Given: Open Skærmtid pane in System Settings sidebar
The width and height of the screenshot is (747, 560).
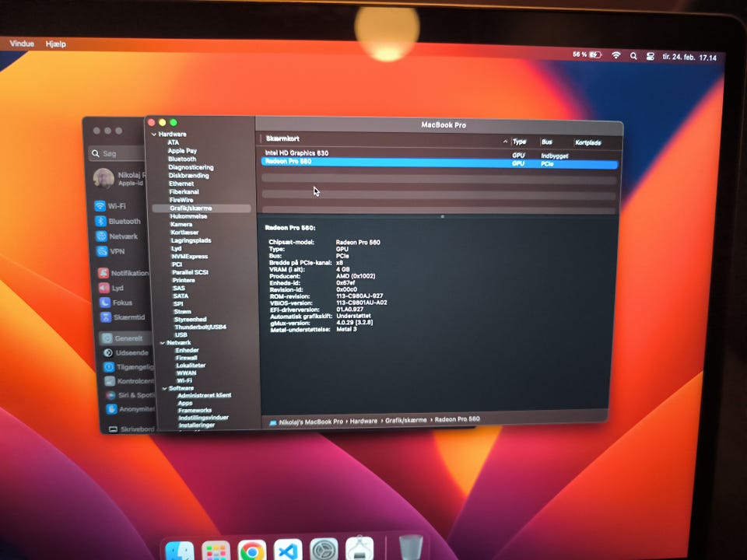Looking at the screenshot, I should [x=123, y=317].
